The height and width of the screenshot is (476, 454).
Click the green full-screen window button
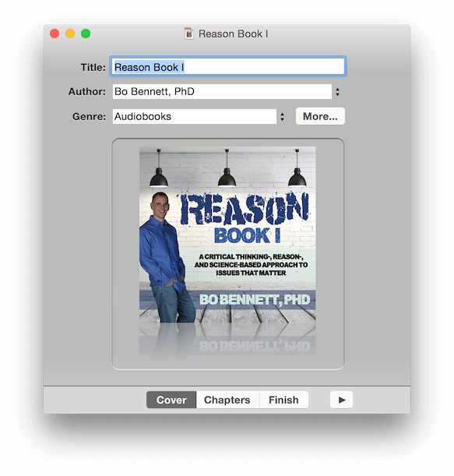click(x=86, y=33)
